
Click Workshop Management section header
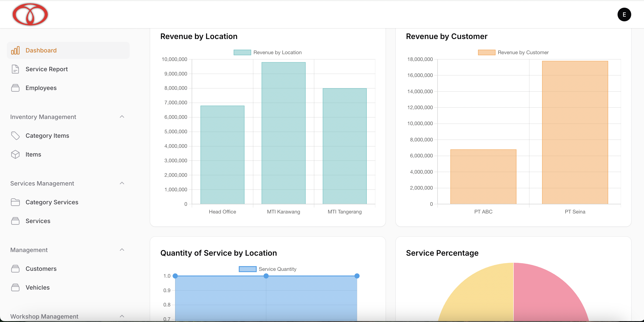click(44, 316)
